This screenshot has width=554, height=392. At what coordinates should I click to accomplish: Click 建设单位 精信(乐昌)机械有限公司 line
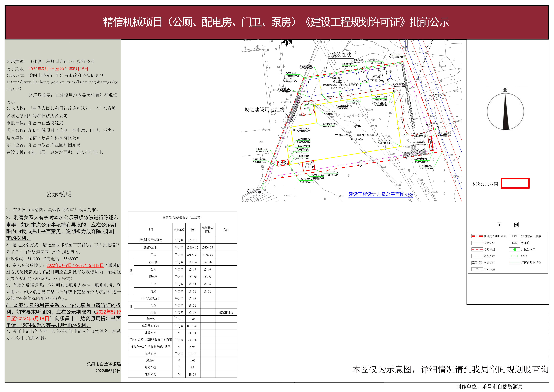[43, 138]
